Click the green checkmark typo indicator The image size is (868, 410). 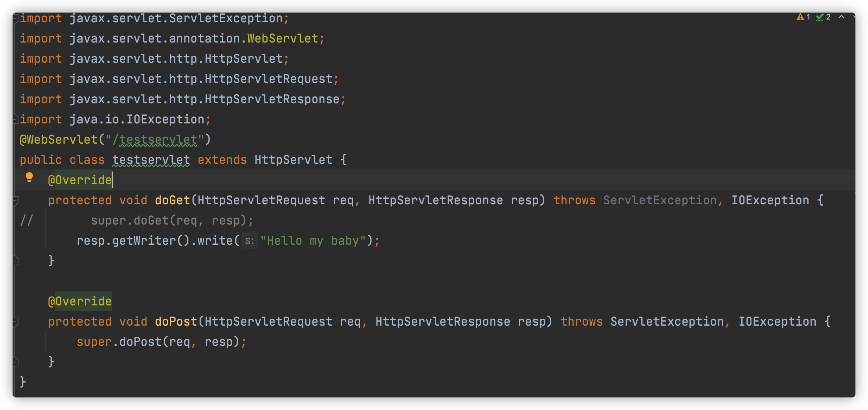click(x=820, y=17)
